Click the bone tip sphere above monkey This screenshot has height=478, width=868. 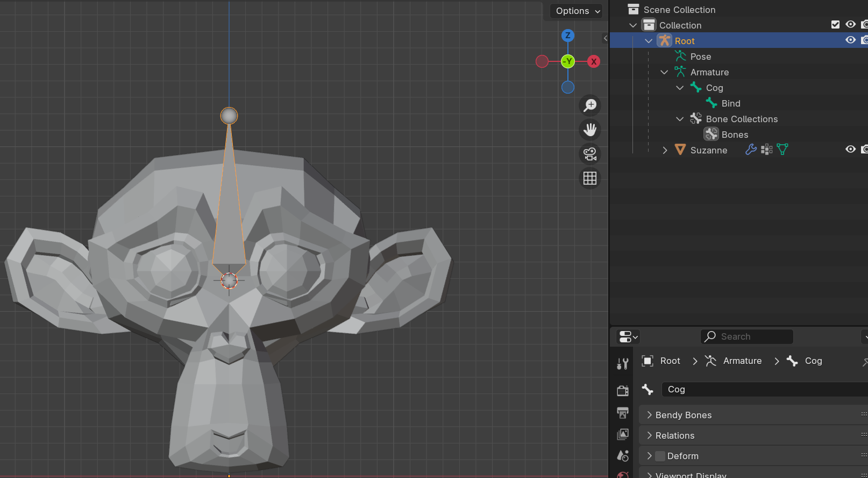pos(229,116)
